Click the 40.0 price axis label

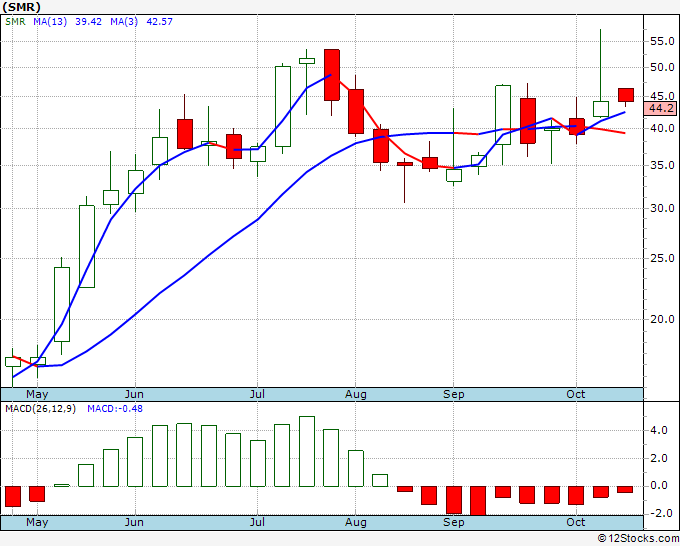pos(662,128)
